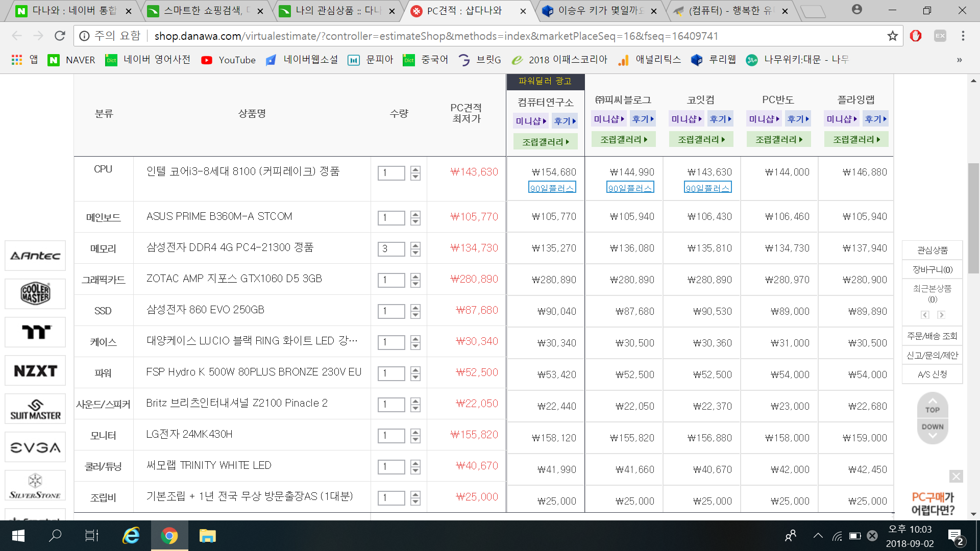This screenshot has width=980, height=551.
Task: Show previous recently viewed product arrow
Action: pos(925,315)
